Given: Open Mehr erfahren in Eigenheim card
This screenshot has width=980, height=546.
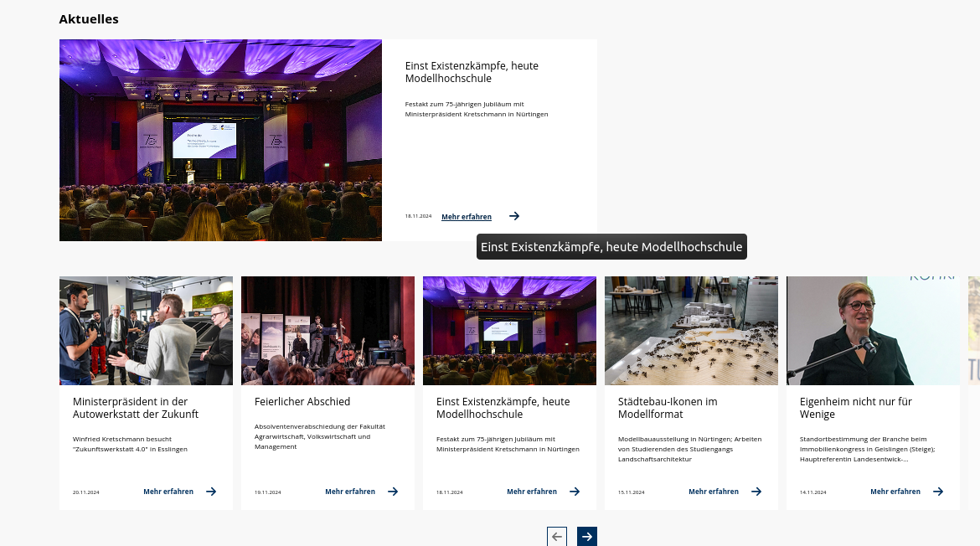Looking at the screenshot, I should (x=895, y=492).
